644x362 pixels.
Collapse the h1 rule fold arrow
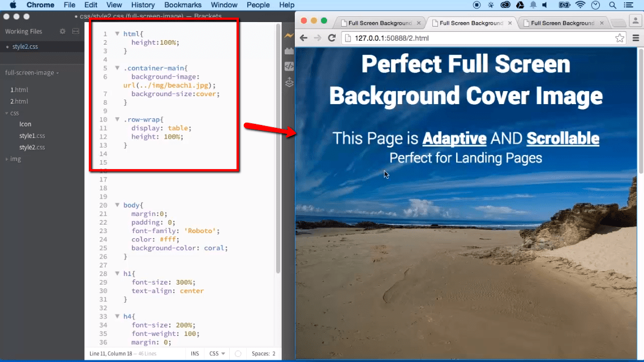[117, 273]
